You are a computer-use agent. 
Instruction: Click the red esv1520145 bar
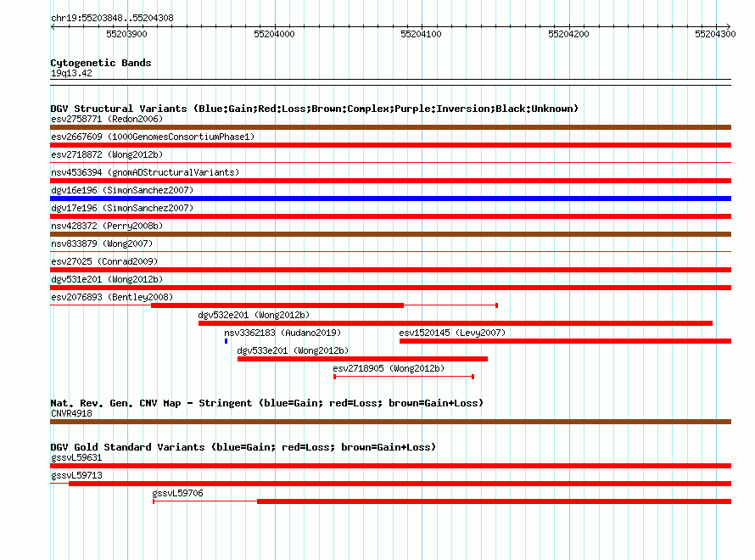[x=565, y=341]
